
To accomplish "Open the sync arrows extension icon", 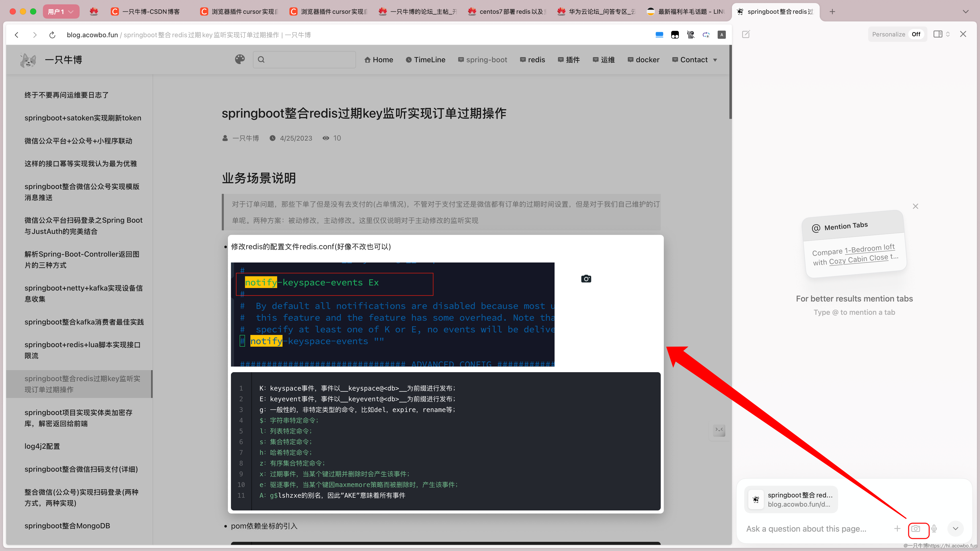I will [706, 35].
